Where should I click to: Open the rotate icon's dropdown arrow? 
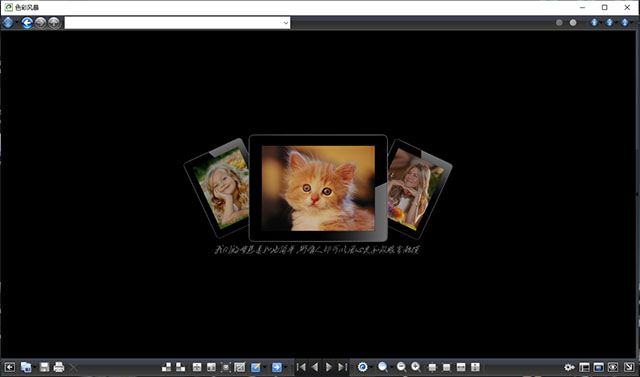pyautogui.click(x=371, y=368)
